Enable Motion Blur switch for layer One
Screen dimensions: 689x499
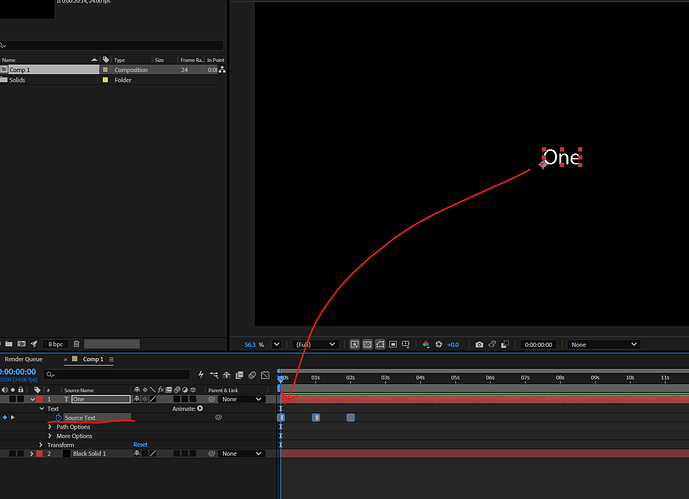tap(177, 399)
